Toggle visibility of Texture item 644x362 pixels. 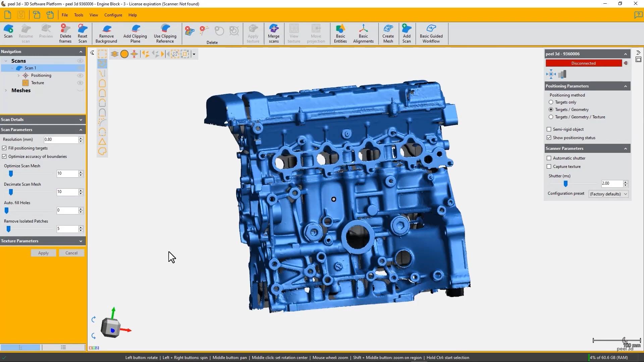[x=80, y=83]
